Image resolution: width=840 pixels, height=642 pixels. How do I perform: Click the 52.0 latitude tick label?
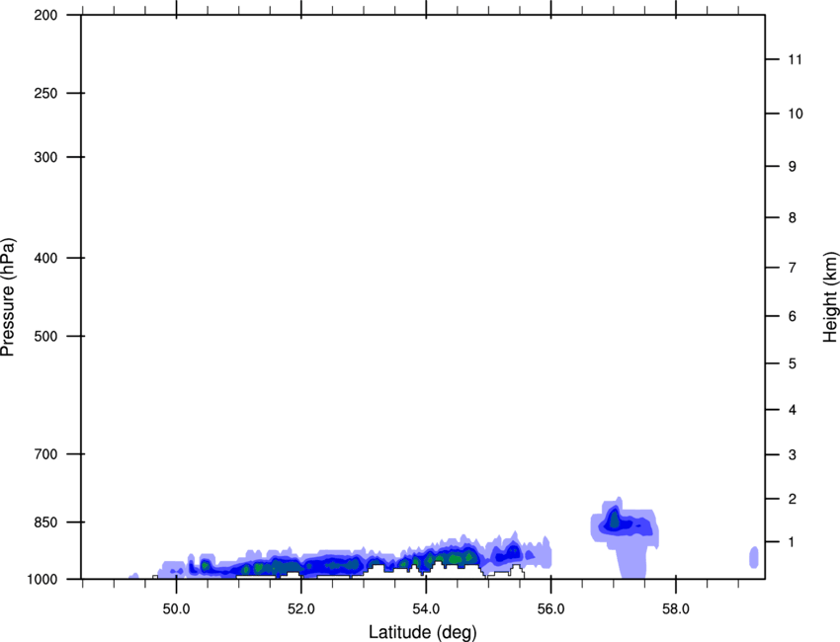point(301,609)
